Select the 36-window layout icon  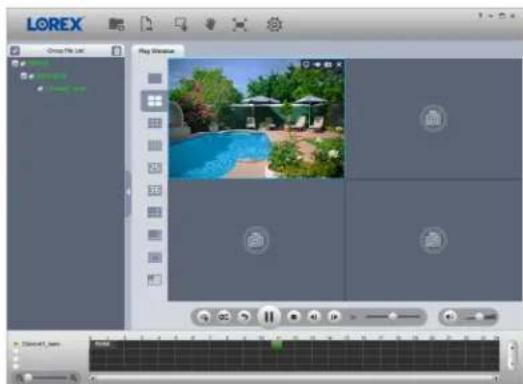(x=154, y=190)
